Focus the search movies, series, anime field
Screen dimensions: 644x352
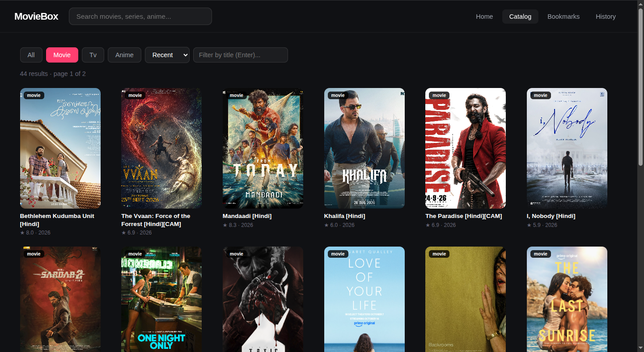[140, 17]
